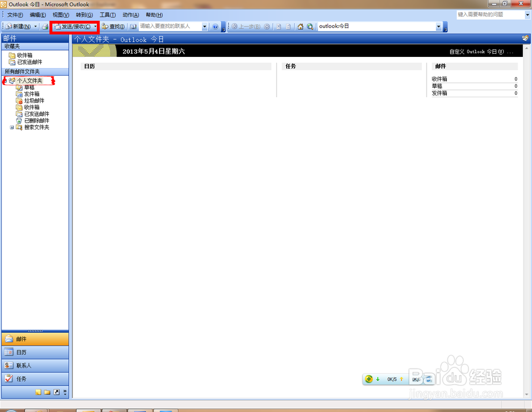532x412 pixels.
Task: Open the 已删除邮件 deleted items folder
Action: pos(37,120)
